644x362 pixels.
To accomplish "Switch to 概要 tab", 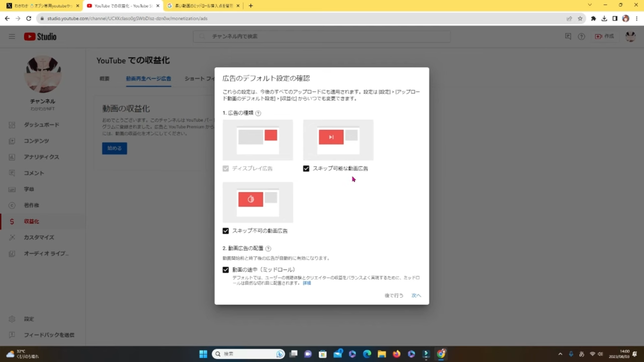I will 104,78.
